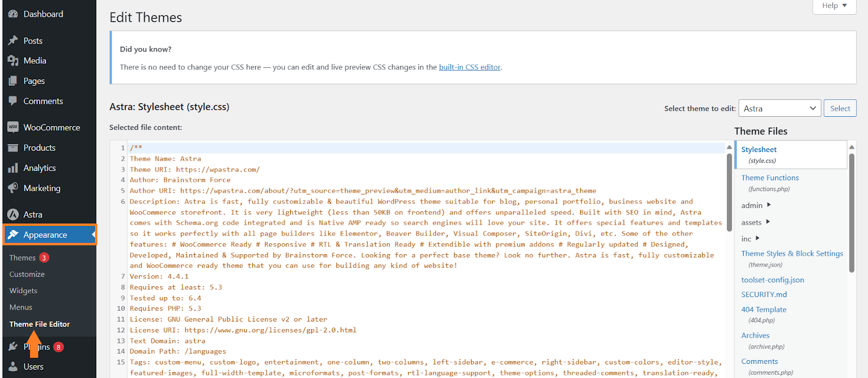Select the Appearance menu item
868x378 pixels.
point(49,235)
